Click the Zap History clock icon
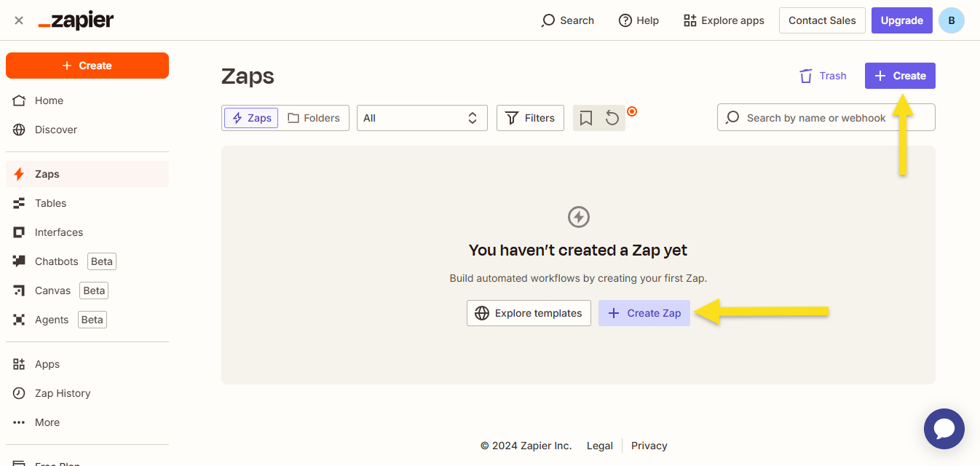Screen dimensions: 980x466 pyautogui.click(x=20, y=393)
